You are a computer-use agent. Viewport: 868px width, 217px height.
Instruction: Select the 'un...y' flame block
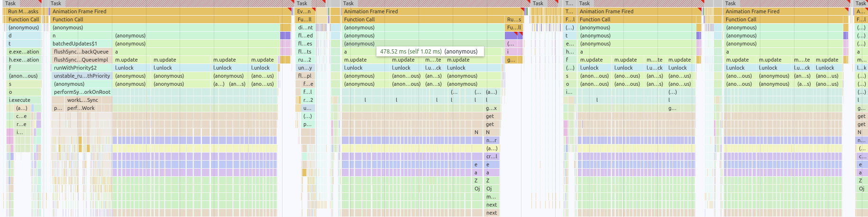[305, 68]
